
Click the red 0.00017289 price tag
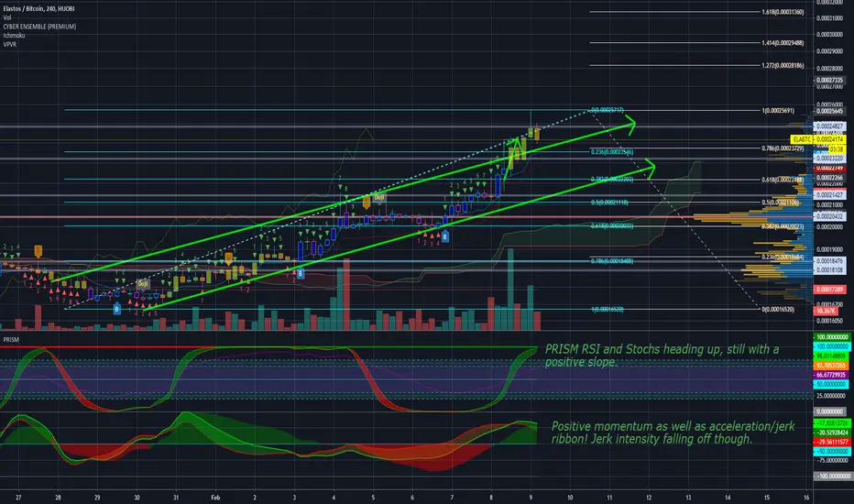point(829,290)
